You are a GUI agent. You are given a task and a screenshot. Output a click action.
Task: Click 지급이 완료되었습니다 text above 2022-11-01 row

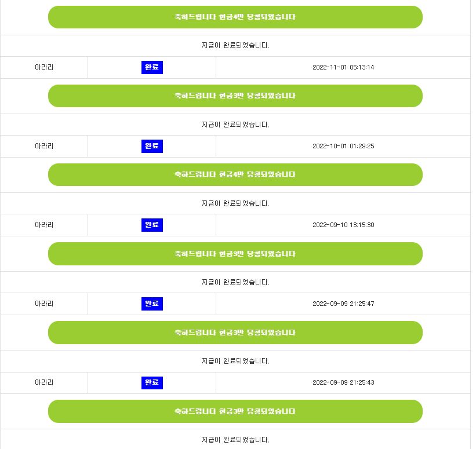(x=235, y=46)
